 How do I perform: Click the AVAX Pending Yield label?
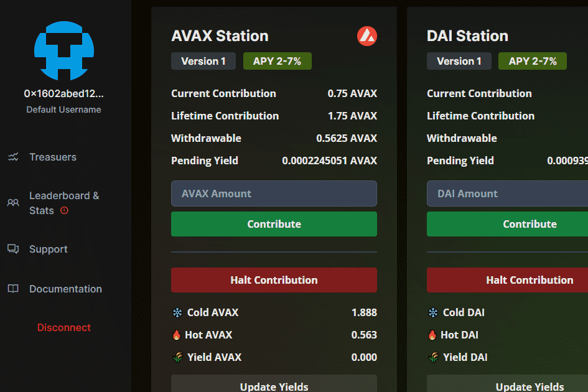pyautogui.click(x=205, y=161)
